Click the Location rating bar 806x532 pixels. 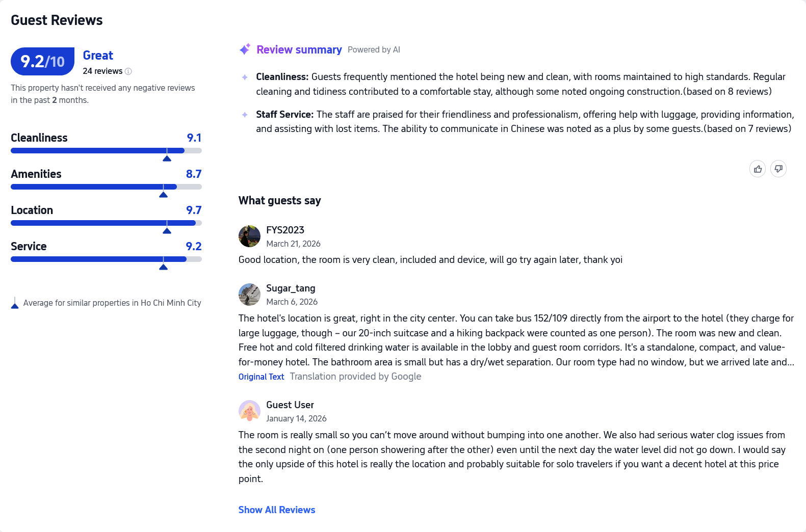pyautogui.click(x=106, y=223)
